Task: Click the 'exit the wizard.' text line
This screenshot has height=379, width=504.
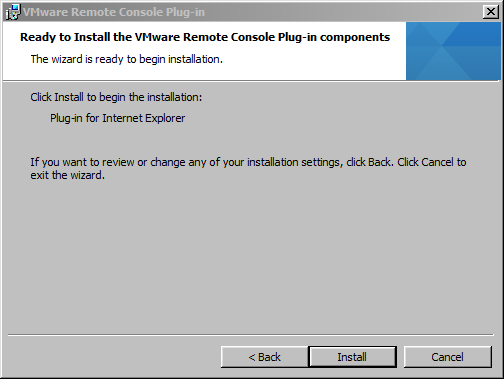Action: pos(68,175)
